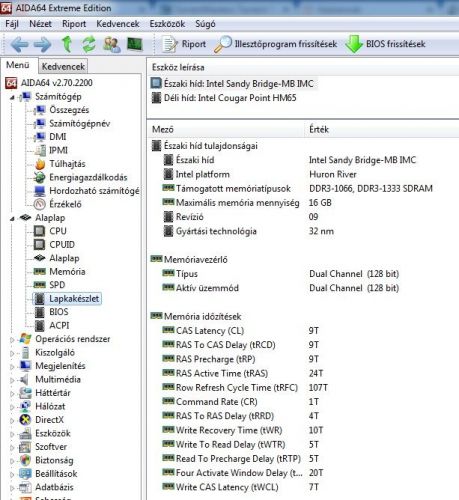This screenshot has width=459, height=500.
Task: Select the Támogatott memóriatípusok row
Action: click(x=303, y=189)
